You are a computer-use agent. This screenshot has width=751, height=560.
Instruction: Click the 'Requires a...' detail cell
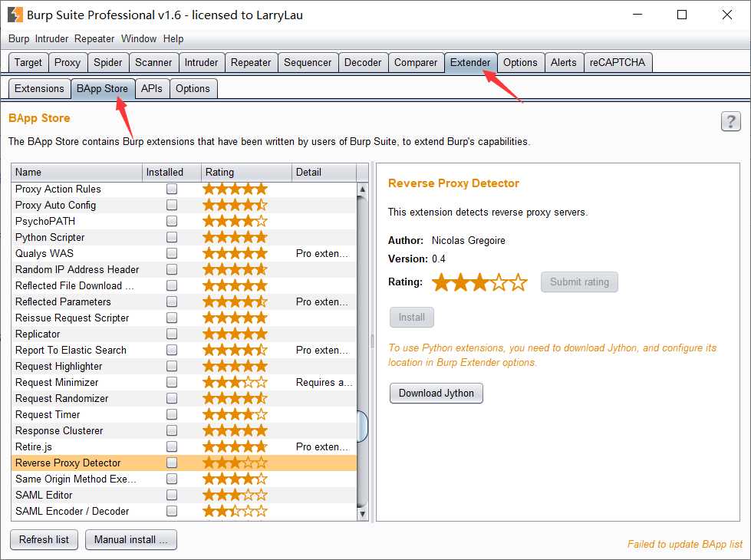click(x=324, y=382)
